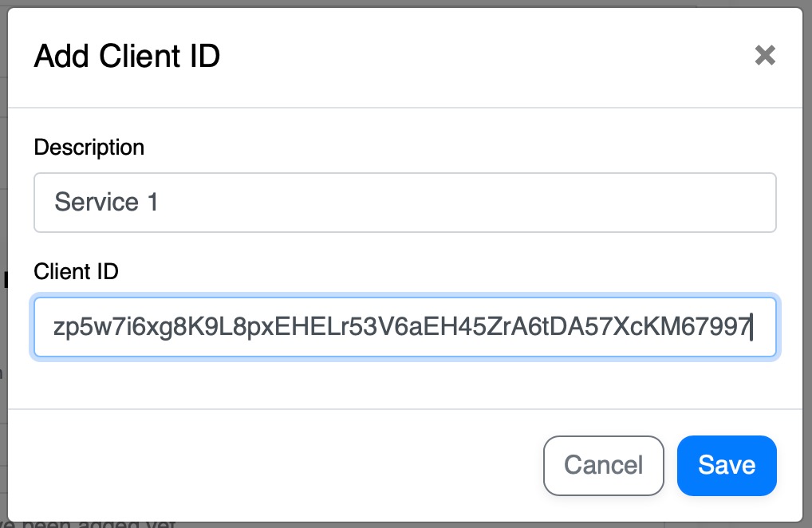Focus the Description input field
This screenshot has height=528, width=812.
404,203
